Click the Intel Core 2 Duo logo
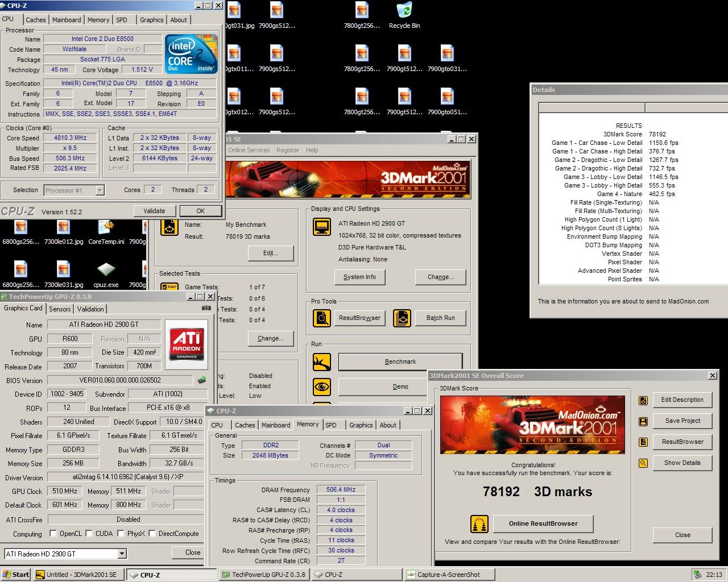 [191, 54]
